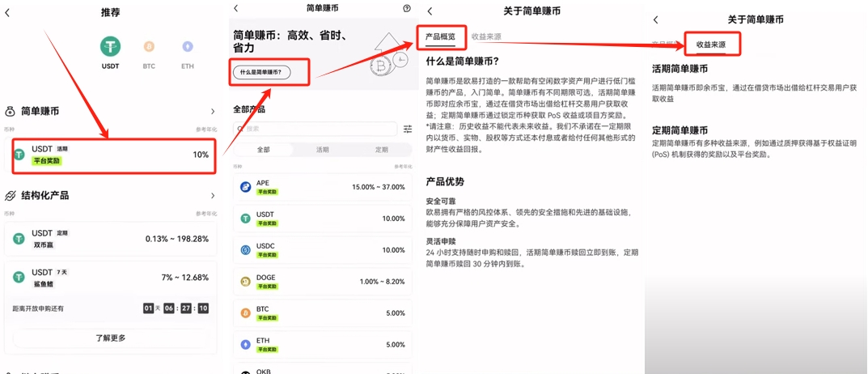Expand the 结构化产品 section chevron

click(x=213, y=196)
